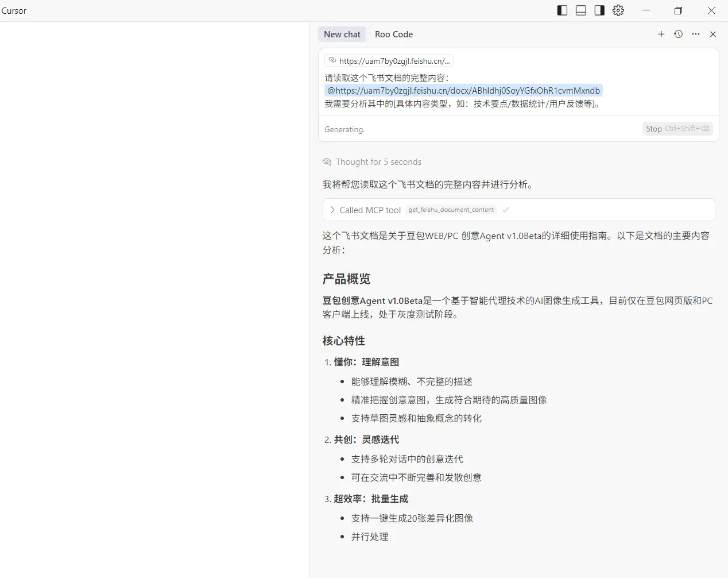Click the 支持一键生成20张差异化图像 bullet

[x=412, y=518]
